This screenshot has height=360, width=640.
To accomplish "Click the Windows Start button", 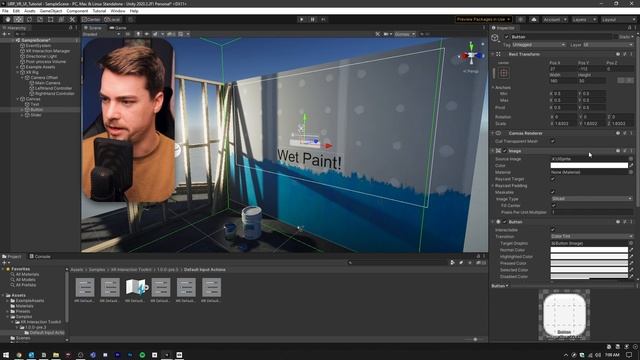I will 6,355.
